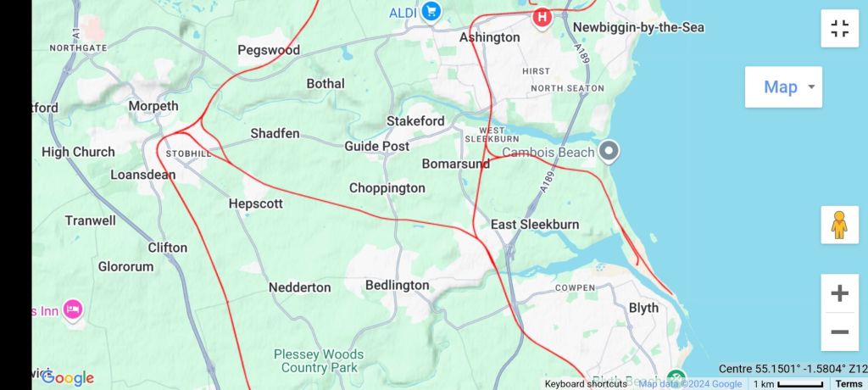The height and width of the screenshot is (390, 868).
Task: Open the Map type dropdown
Action: point(783,87)
